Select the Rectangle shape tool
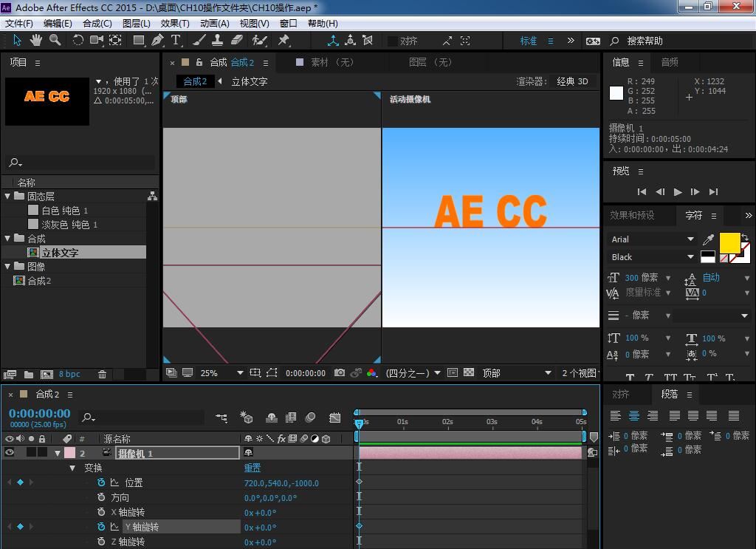This screenshot has width=756, height=549. pyautogui.click(x=139, y=41)
